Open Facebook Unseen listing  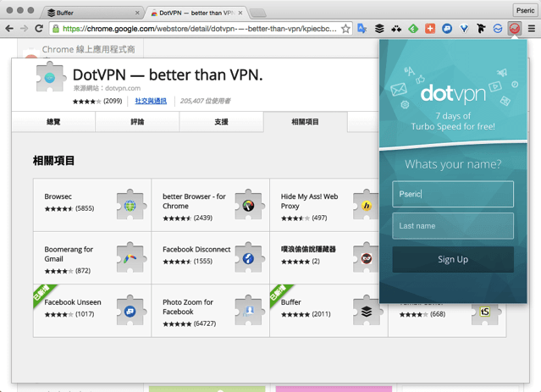pyautogui.click(x=92, y=311)
